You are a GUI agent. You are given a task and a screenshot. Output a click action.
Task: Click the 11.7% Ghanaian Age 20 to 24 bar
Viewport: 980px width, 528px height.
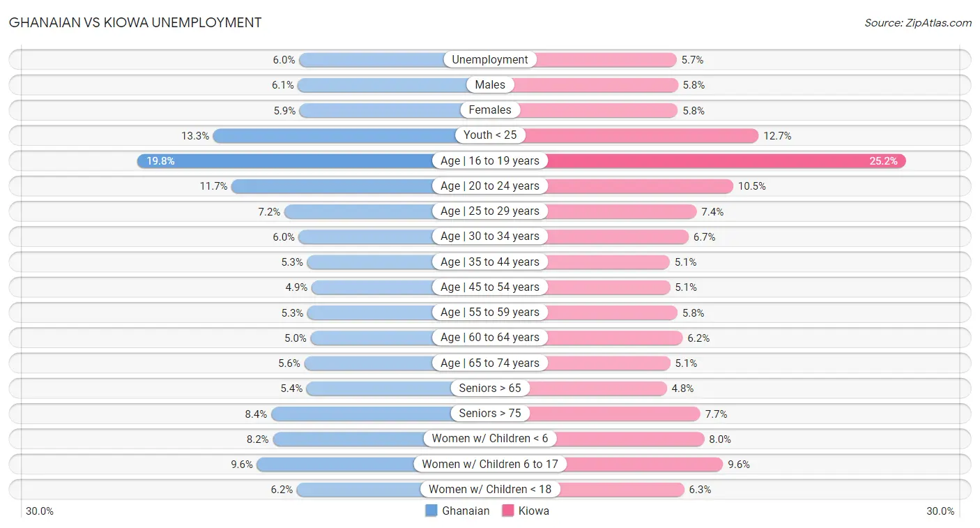pos(332,186)
